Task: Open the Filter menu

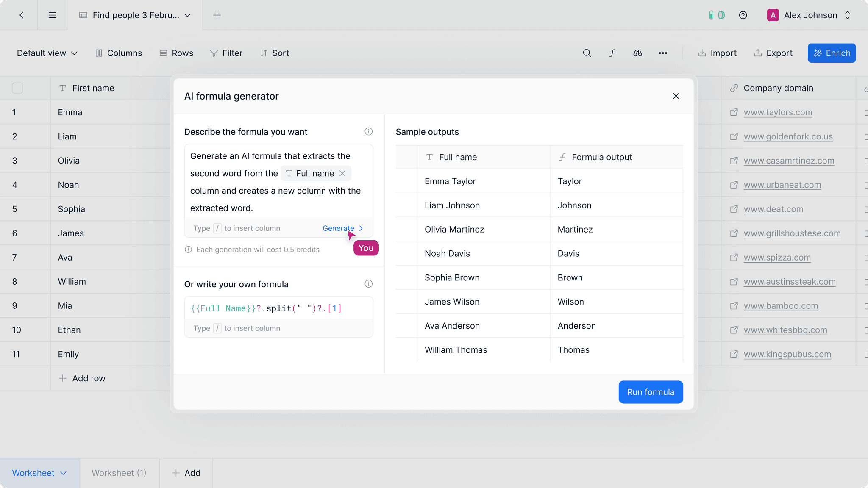Action: pos(226,53)
